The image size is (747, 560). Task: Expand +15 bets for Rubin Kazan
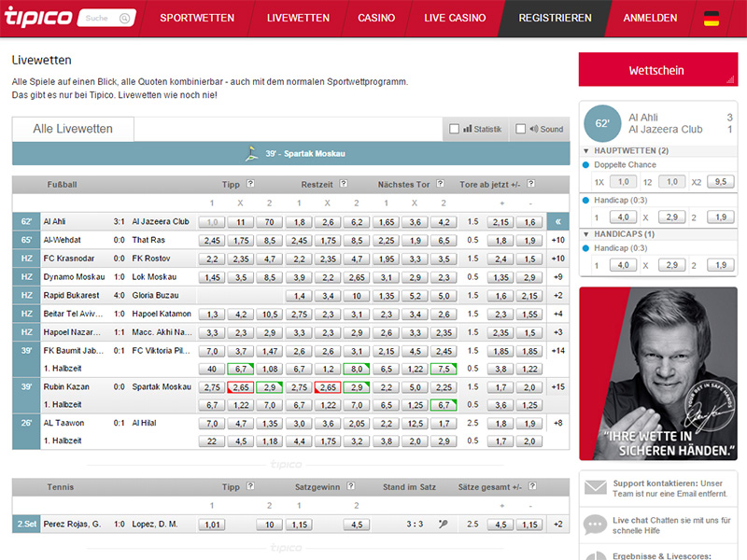coord(557,386)
